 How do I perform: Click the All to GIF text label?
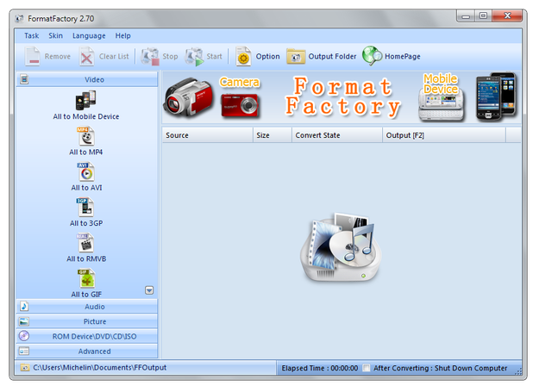point(86,295)
